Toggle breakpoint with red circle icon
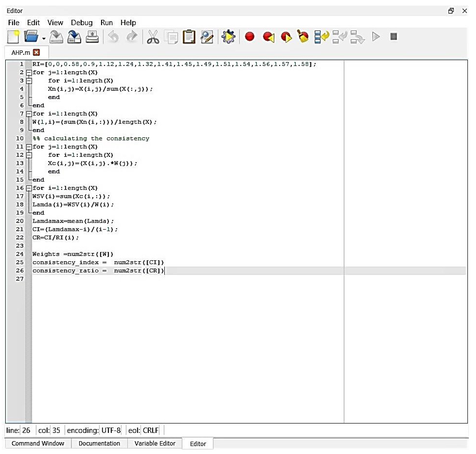The width and height of the screenshot is (476, 454). 250,37
